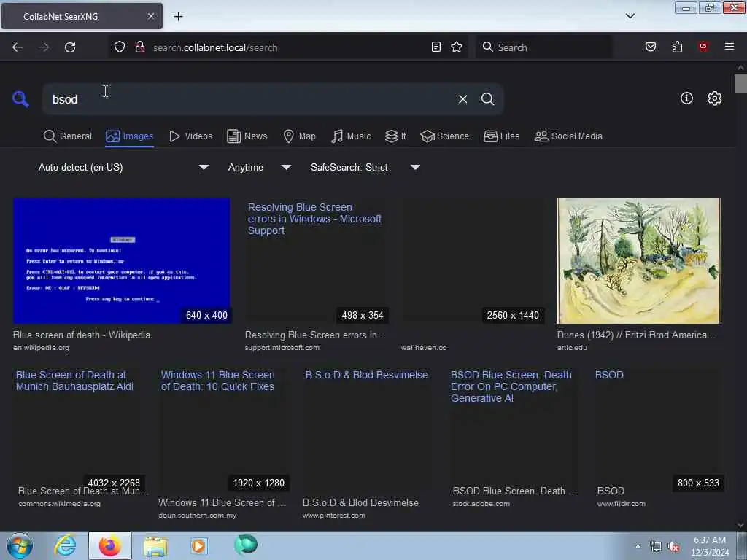This screenshot has height=560, width=747.
Task: Open the Extensions puzzle icon
Action: tap(677, 47)
